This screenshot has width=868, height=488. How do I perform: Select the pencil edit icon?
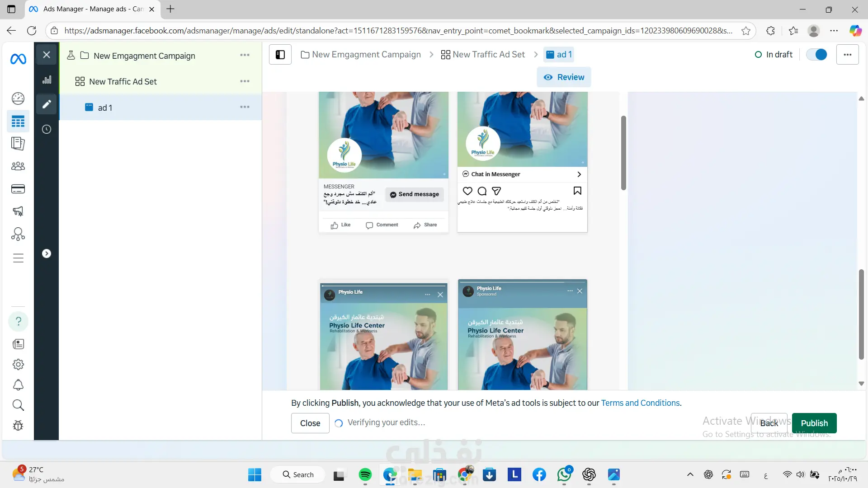point(47,104)
